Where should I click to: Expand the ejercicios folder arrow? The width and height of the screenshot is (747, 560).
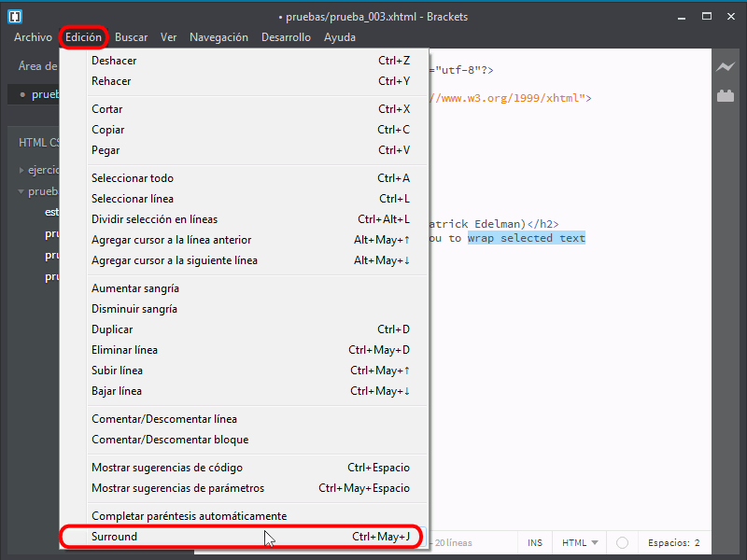[x=21, y=170]
